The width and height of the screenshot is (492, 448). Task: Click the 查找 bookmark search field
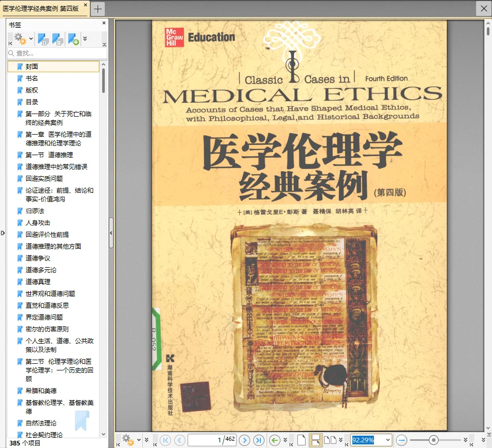point(58,53)
